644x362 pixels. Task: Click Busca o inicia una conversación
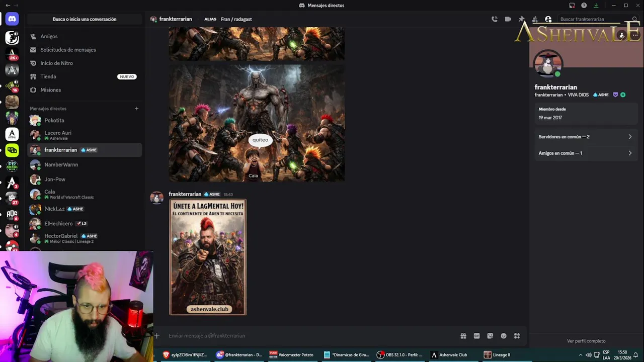(85, 19)
